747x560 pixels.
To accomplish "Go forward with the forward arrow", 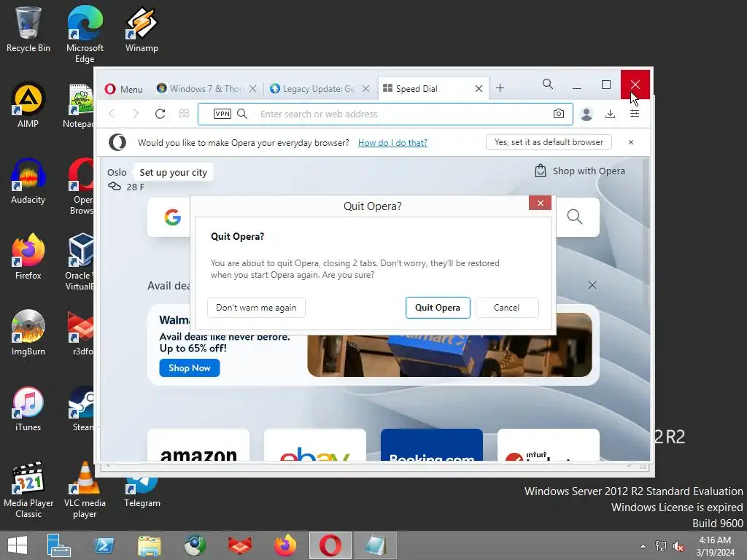I will tap(136, 114).
